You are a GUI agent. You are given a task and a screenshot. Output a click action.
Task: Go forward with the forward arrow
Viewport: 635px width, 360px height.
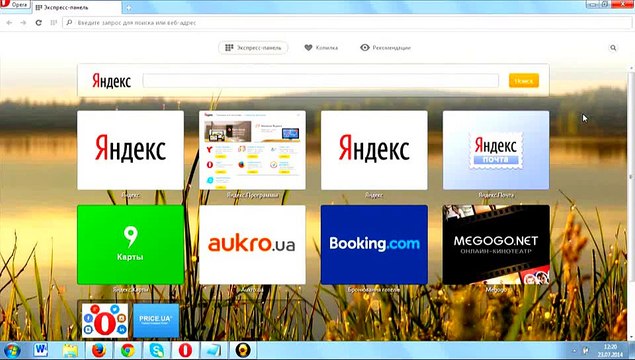point(23,23)
